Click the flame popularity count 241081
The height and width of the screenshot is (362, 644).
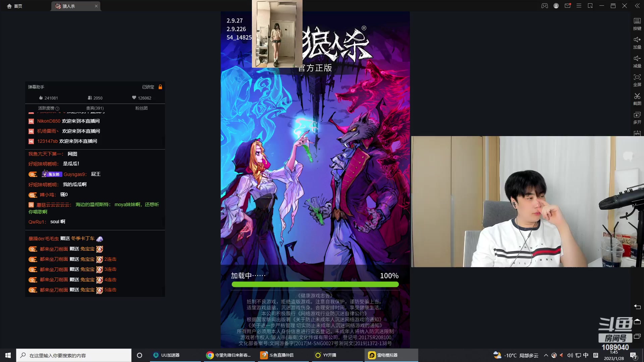tap(48, 98)
